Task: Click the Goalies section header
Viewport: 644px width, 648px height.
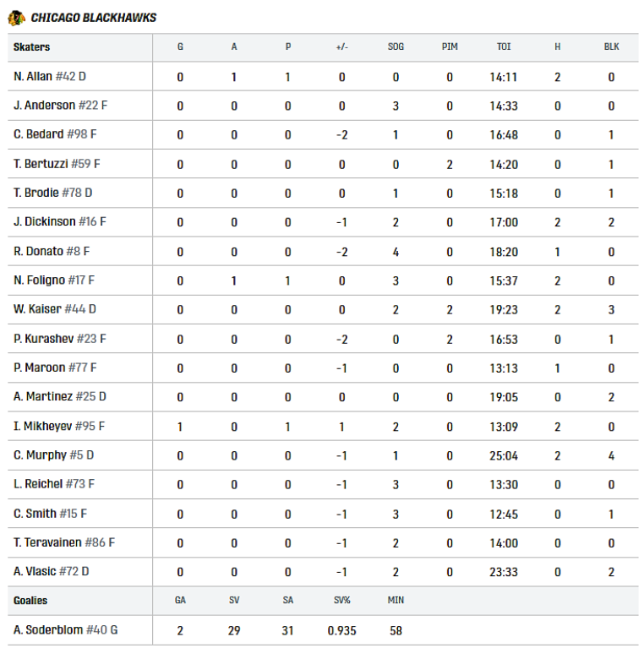Action: coord(30,601)
